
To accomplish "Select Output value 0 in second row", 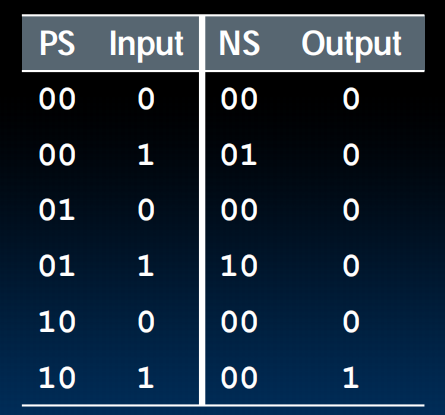I will pos(351,155).
